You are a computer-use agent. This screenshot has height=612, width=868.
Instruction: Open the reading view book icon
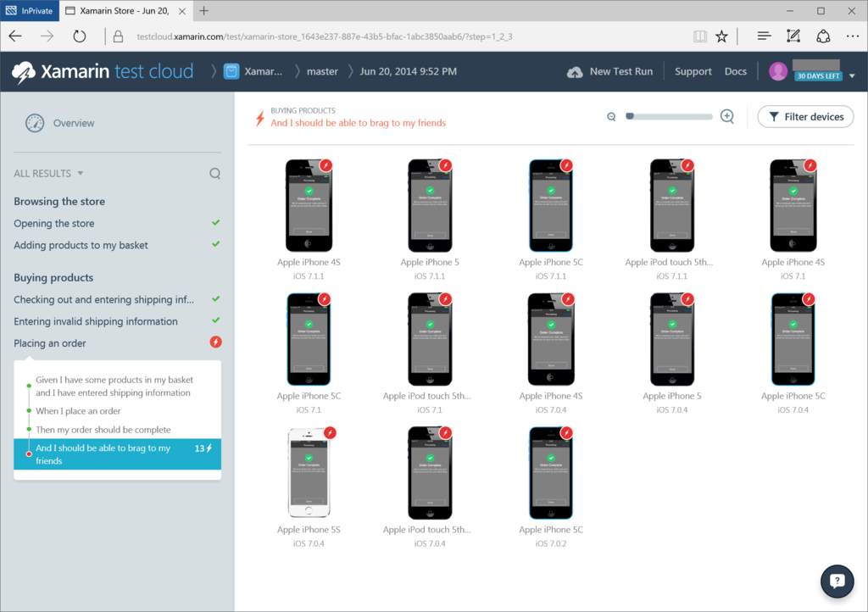(699, 36)
